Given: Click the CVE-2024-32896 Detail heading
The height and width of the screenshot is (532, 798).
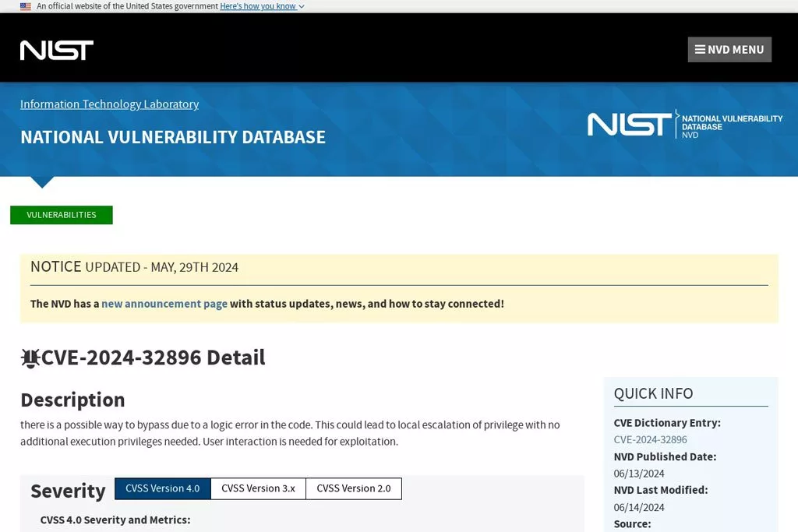Looking at the screenshot, I should click(x=153, y=358).
